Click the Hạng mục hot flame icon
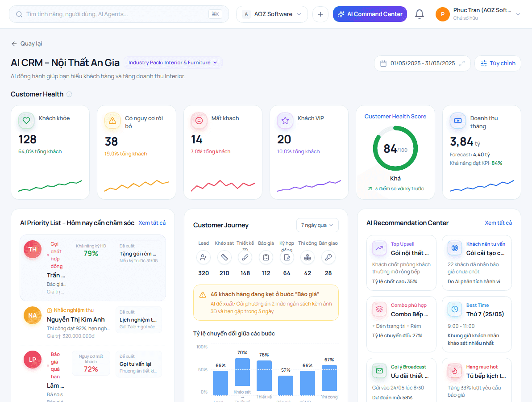 pyautogui.click(x=455, y=371)
